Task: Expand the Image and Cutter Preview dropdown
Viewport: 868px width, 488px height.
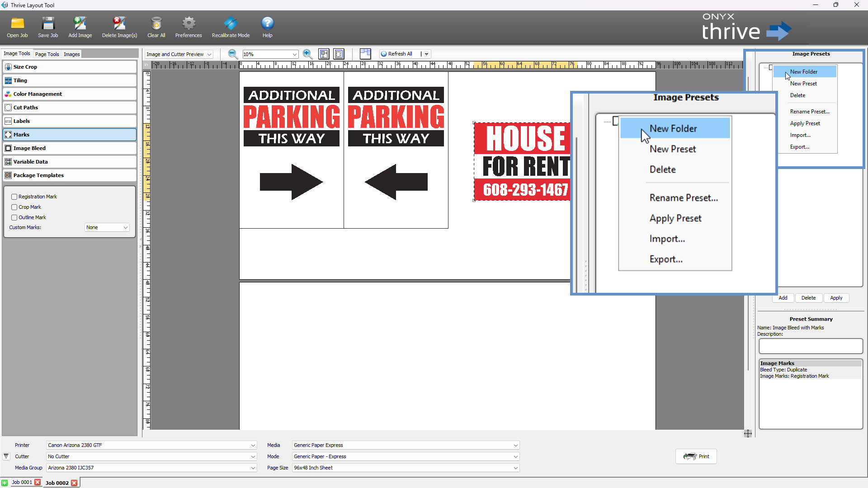Action: point(179,54)
